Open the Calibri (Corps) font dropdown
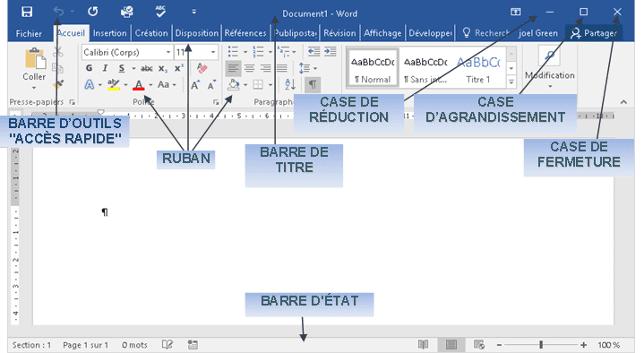Image resolution: width=644 pixels, height=353 pixels. (127, 52)
